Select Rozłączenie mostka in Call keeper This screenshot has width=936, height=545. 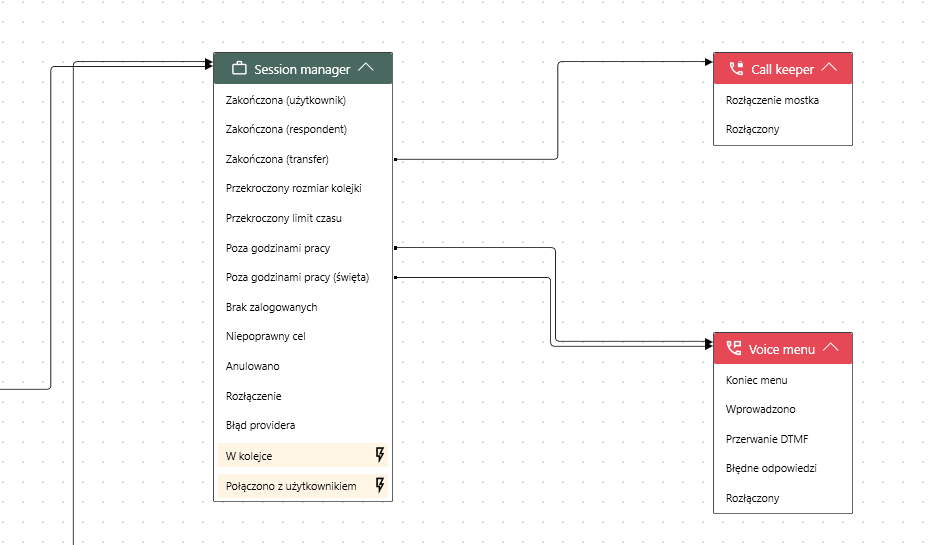coord(772,100)
